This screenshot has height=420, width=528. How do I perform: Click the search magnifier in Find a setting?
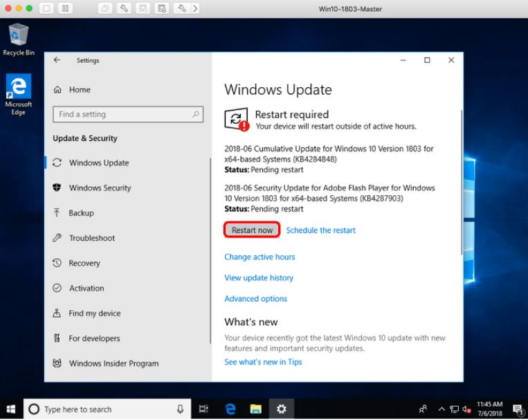[196, 114]
